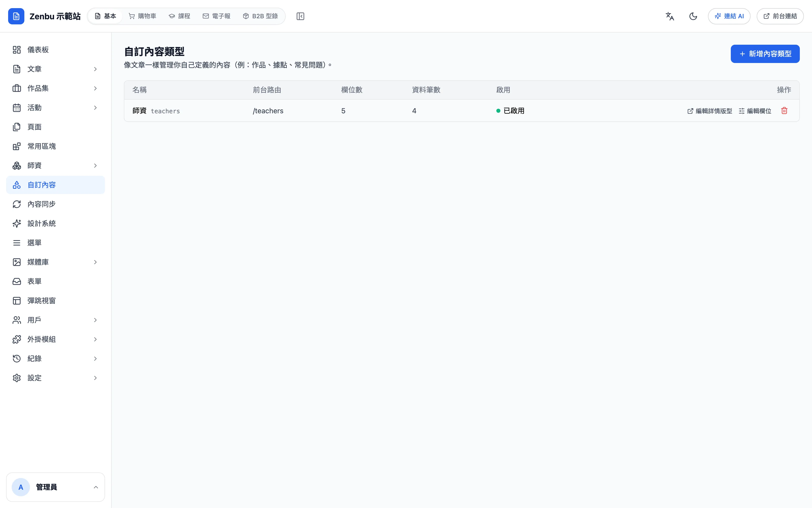
Task: Open 常用區塊 reusable blocks in sidebar
Action: pos(55,146)
